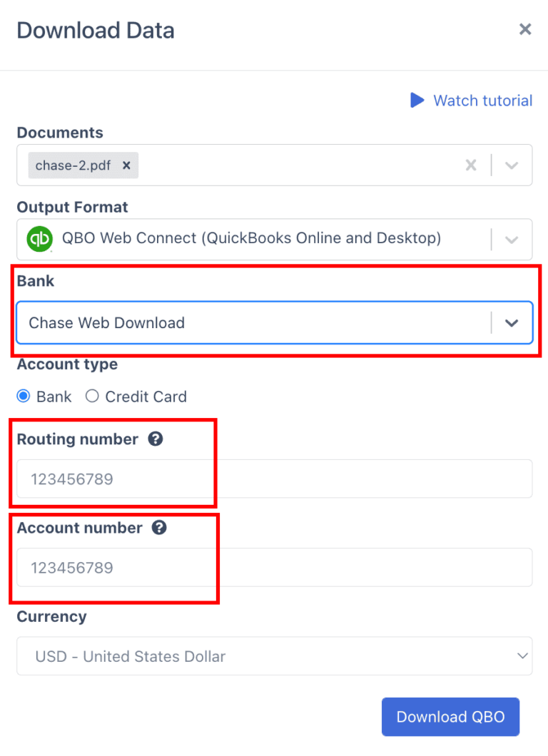Click the QBO Web Connect format text
The width and height of the screenshot is (548, 756).
click(x=251, y=238)
